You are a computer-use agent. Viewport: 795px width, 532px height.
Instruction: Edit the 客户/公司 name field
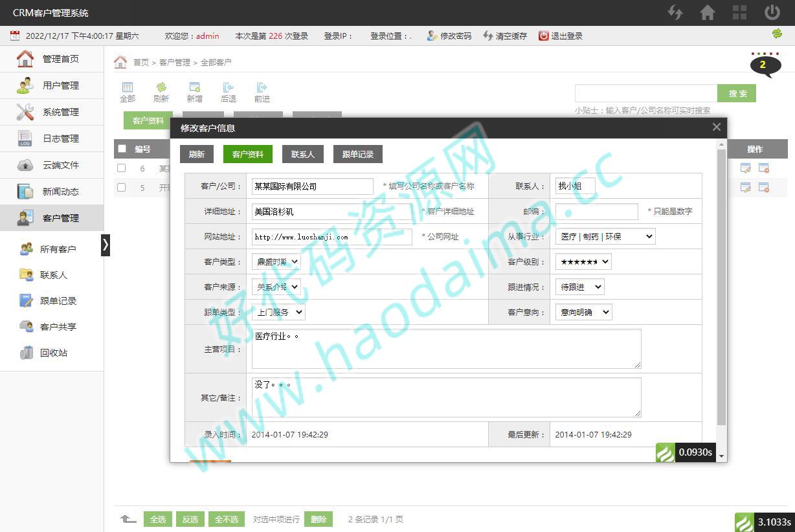point(313,186)
